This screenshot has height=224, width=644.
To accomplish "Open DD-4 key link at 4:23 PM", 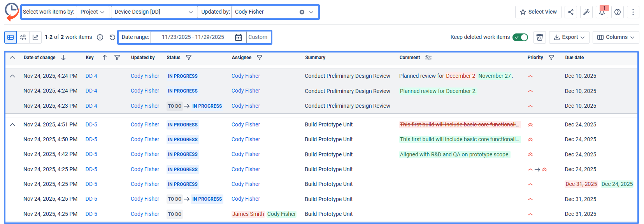I will 91,106.
